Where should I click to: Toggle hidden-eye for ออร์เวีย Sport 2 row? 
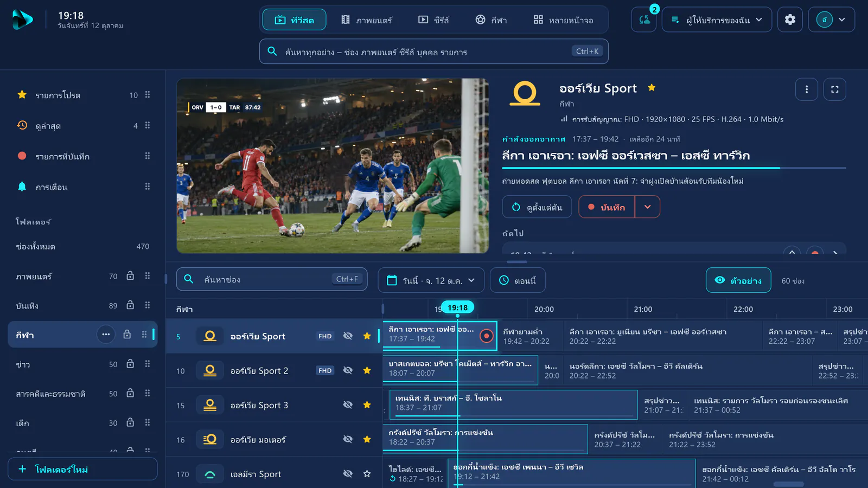[348, 370]
